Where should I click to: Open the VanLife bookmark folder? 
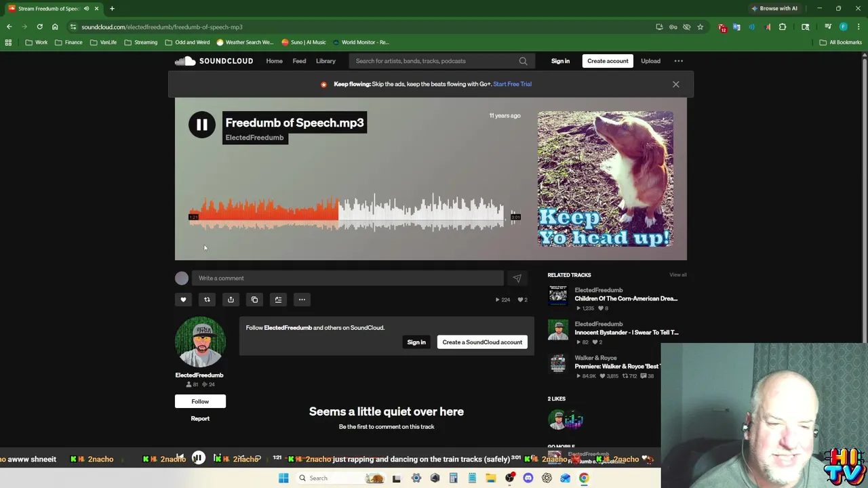[x=103, y=42]
